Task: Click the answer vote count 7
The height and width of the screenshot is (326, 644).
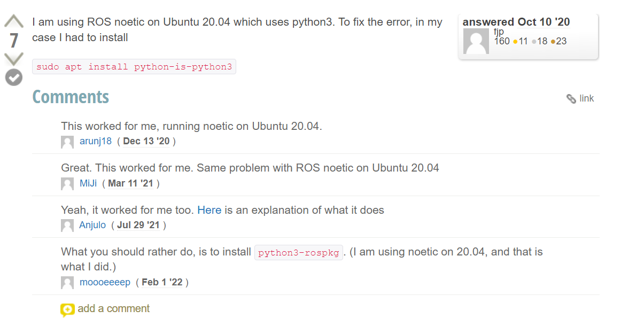Action: (x=14, y=41)
